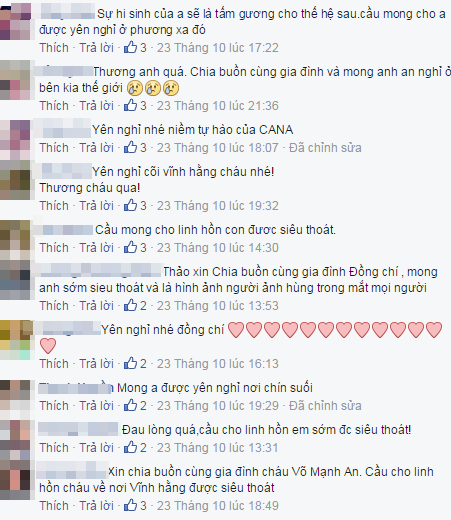451x520 pixels.
Task: Click thumbs-up icon on 13:53 comment
Action: pyautogui.click(x=130, y=305)
